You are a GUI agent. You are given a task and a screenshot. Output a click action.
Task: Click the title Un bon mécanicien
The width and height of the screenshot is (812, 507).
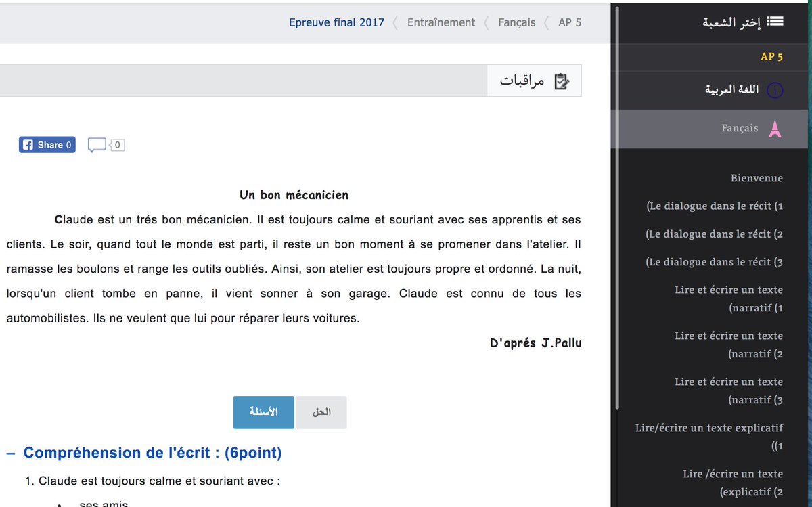[x=294, y=195]
